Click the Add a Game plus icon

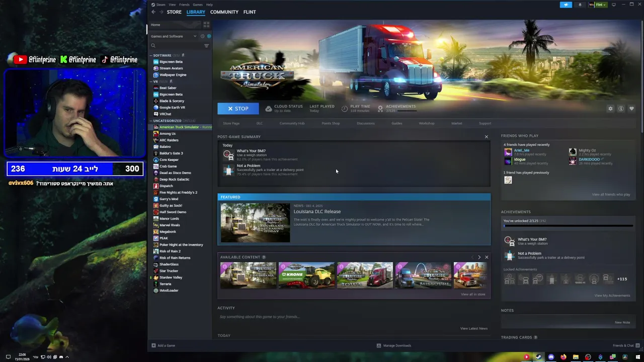tap(153, 345)
